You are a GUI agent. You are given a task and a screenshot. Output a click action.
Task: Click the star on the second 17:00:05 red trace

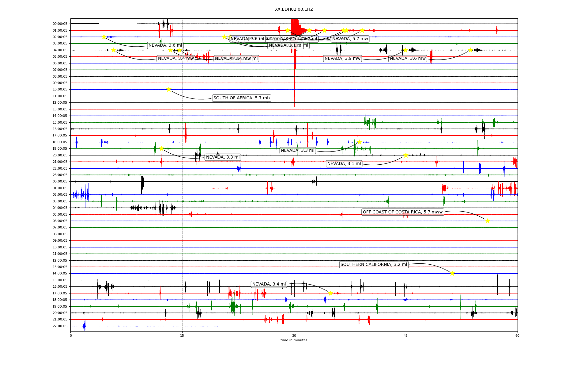330,293
